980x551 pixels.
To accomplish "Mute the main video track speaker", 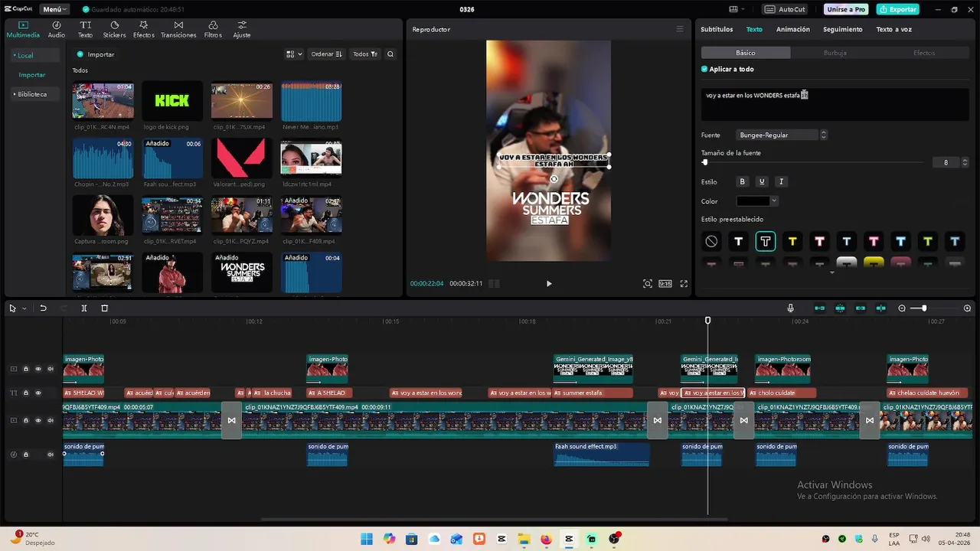I will click(51, 420).
